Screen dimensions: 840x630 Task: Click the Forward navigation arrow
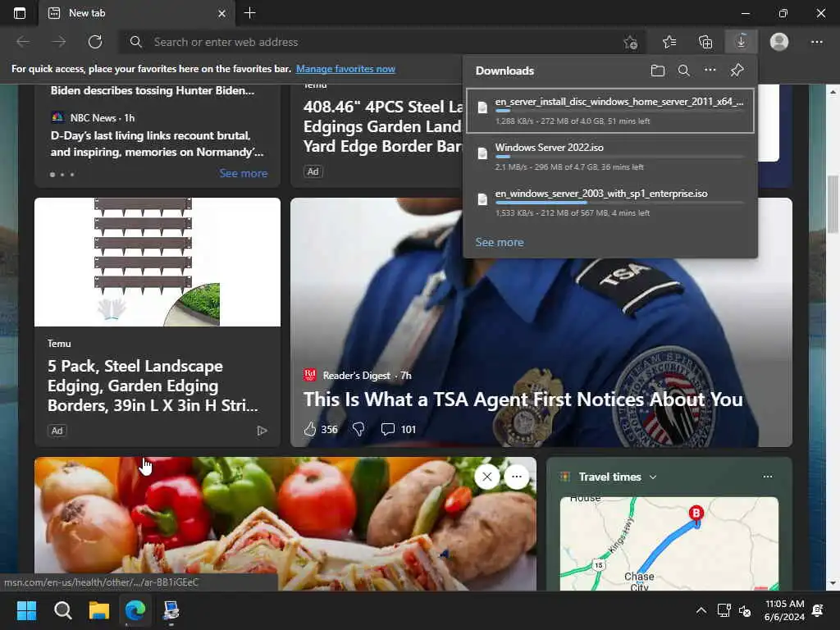[59, 42]
